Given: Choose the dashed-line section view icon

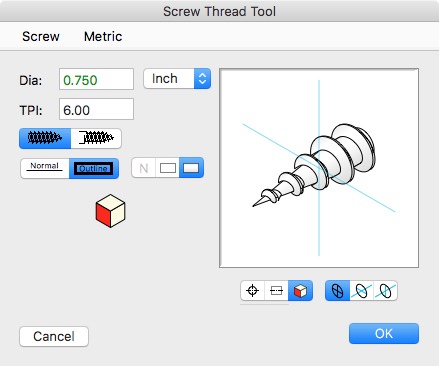Looking at the screenshot, I should [x=276, y=291].
